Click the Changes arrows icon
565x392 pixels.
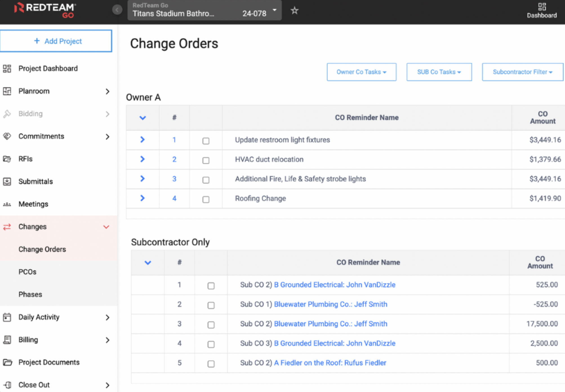coord(7,227)
